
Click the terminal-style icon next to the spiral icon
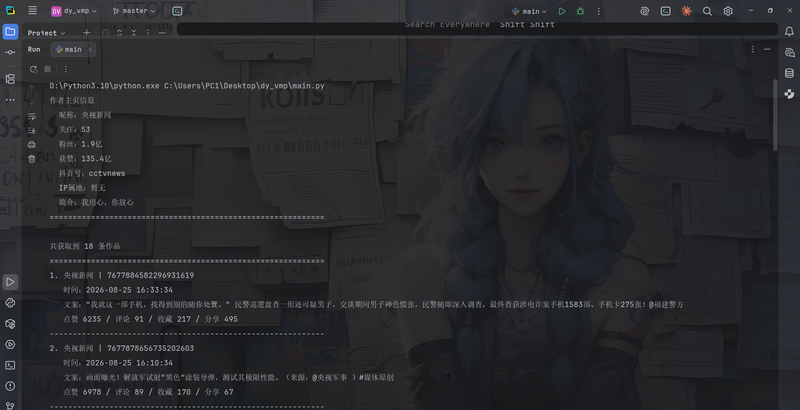tap(665, 11)
